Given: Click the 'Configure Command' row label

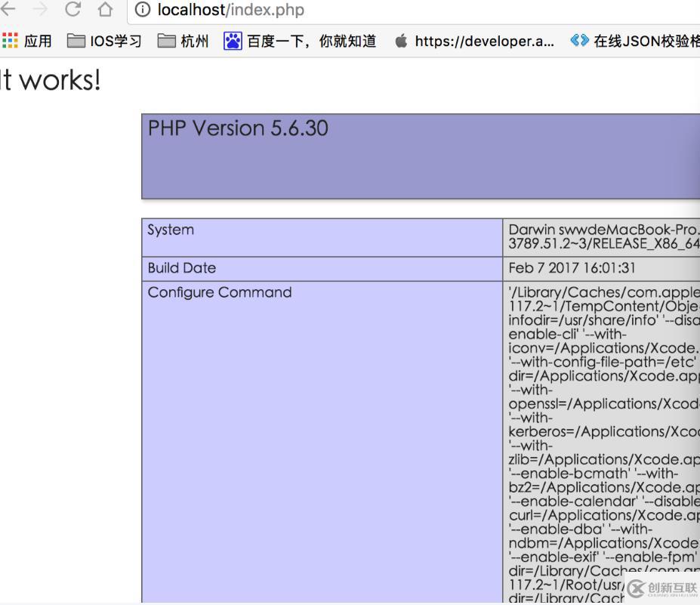Looking at the screenshot, I should click(220, 292).
